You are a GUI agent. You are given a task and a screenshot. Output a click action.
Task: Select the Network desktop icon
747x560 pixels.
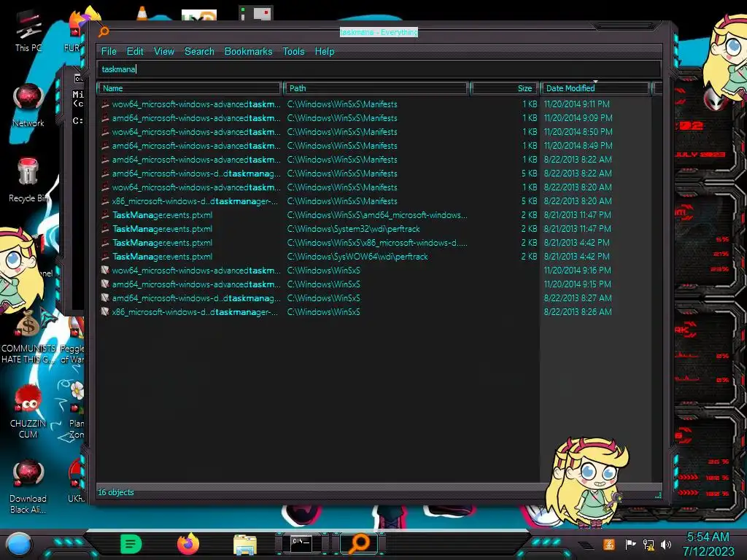pos(28,106)
